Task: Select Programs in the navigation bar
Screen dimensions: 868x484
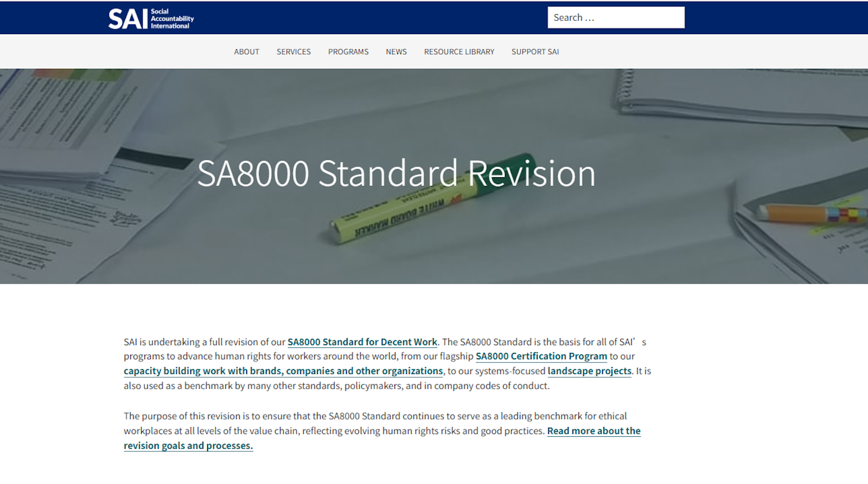Action: point(348,51)
